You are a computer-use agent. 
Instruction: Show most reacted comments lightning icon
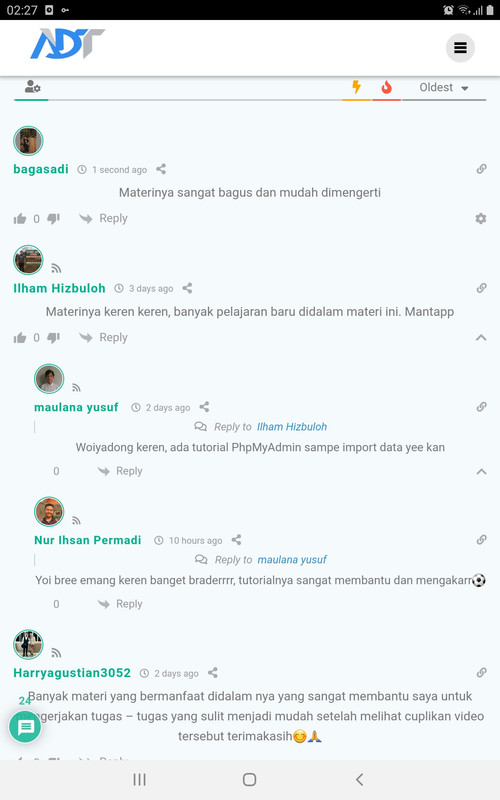(x=357, y=87)
